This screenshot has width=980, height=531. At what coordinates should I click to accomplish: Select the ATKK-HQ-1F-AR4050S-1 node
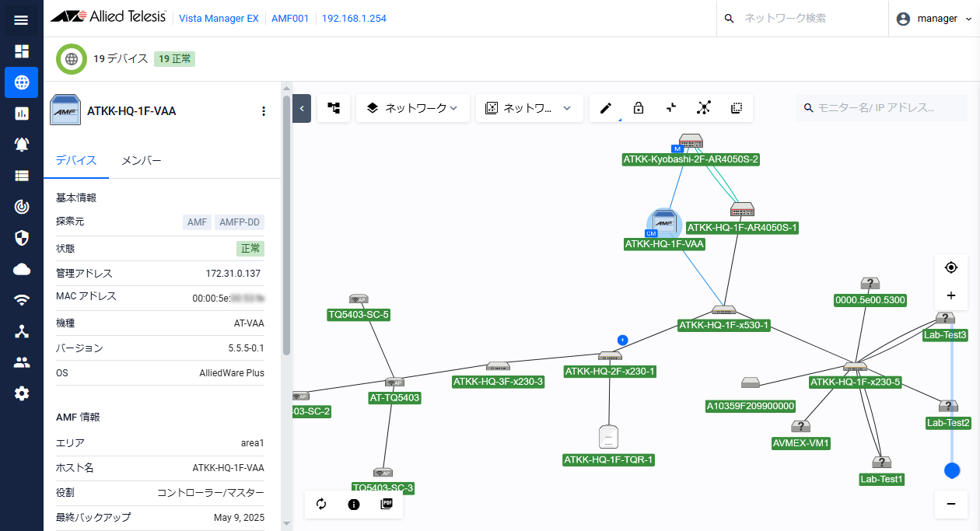point(742,210)
